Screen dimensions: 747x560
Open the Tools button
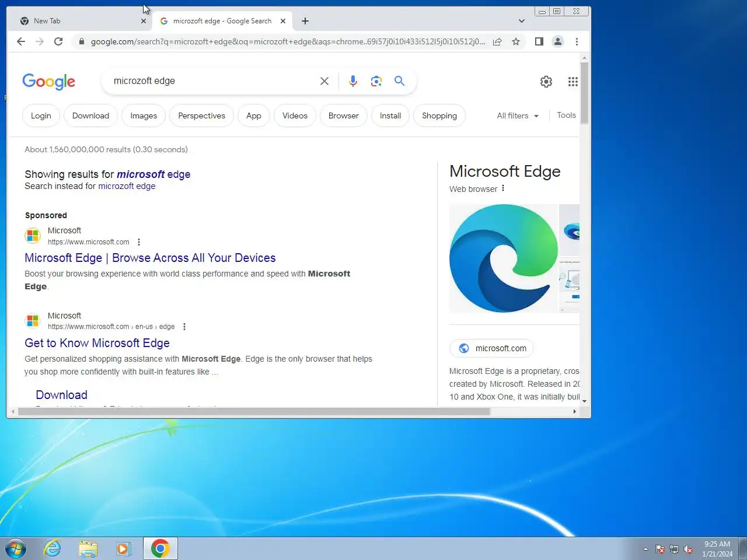[566, 115]
